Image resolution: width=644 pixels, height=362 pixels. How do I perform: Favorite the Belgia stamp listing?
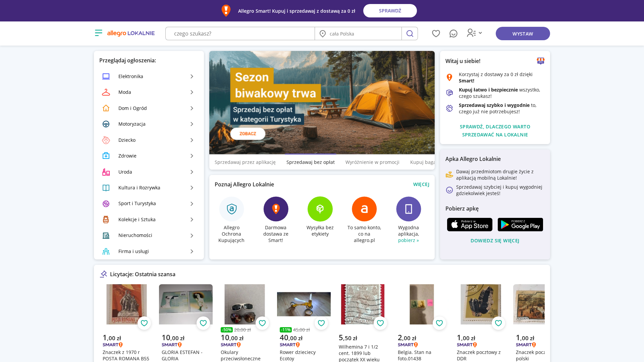(439, 323)
